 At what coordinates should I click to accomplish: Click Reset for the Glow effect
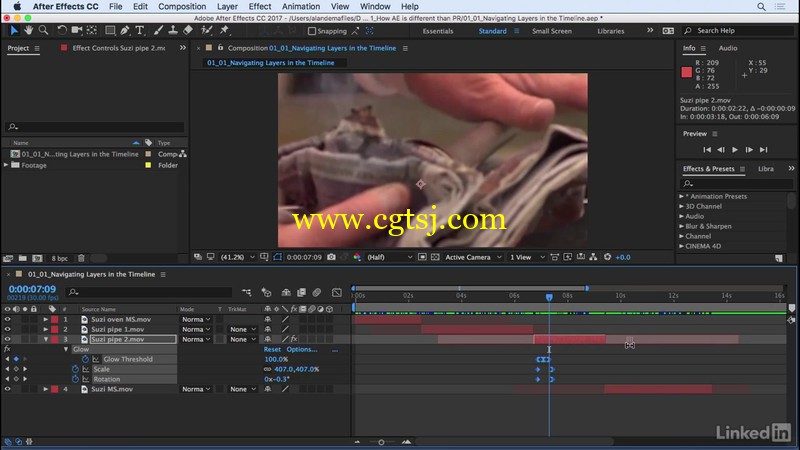[x=272, y=349]
